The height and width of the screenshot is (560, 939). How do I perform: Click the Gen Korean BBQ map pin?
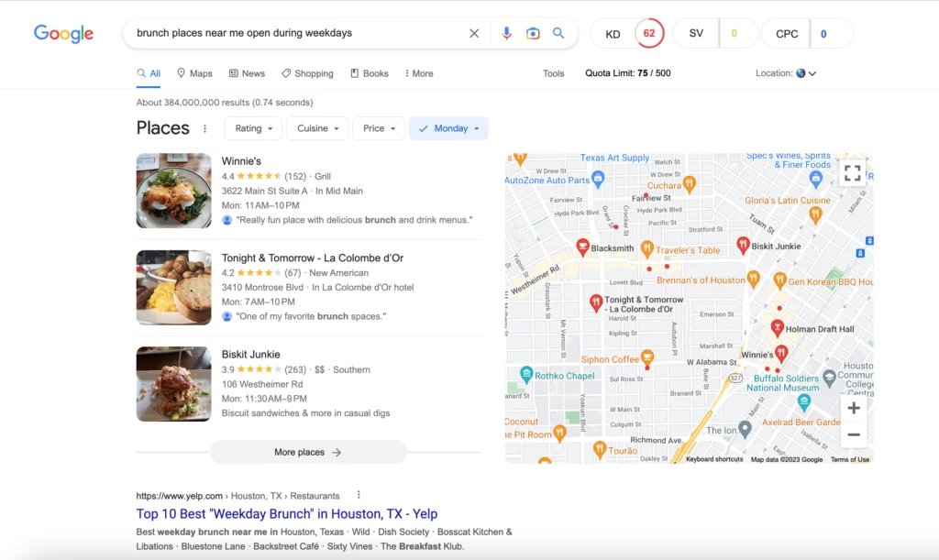coord(779,280)
